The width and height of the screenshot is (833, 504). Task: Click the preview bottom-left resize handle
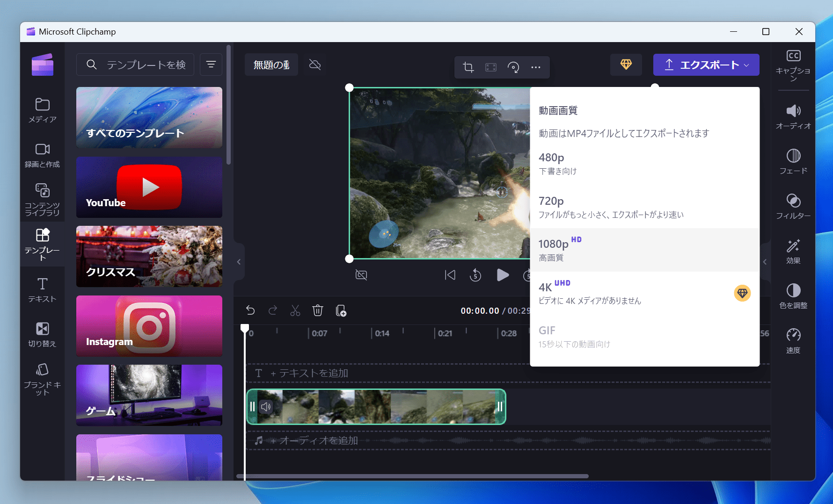click(349, 259)
